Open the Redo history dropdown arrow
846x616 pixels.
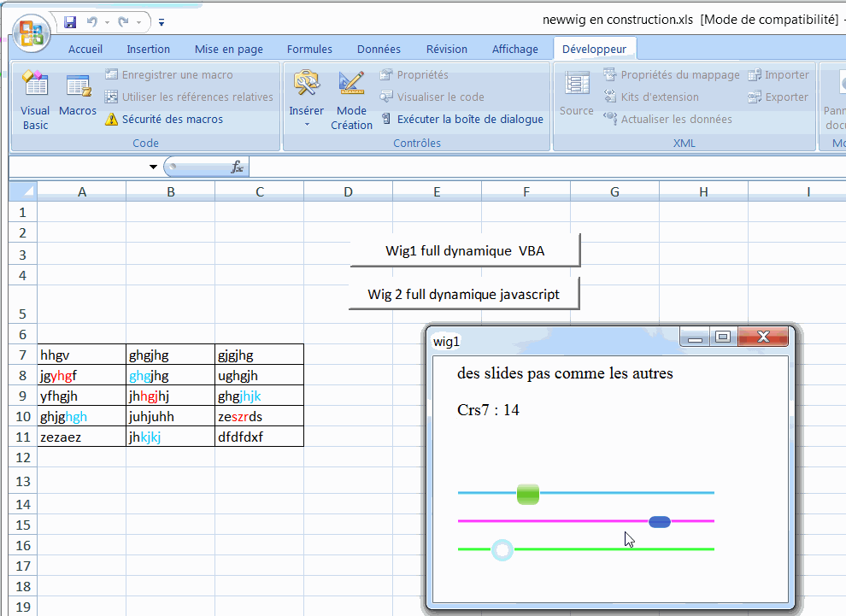[x=139, y=22]
